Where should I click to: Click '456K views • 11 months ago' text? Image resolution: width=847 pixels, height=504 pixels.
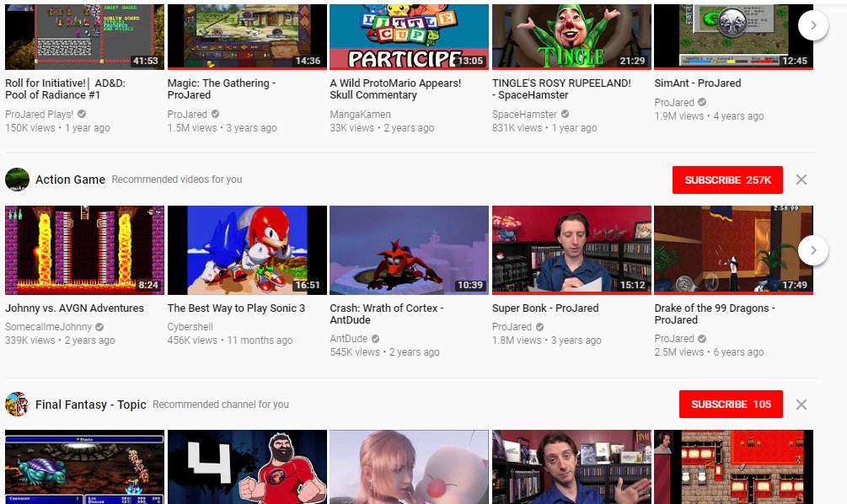pos(230,340)
